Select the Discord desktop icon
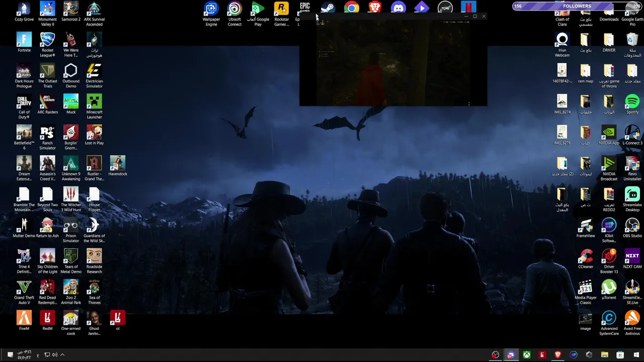Screen dimensions: 644x362 398,8
